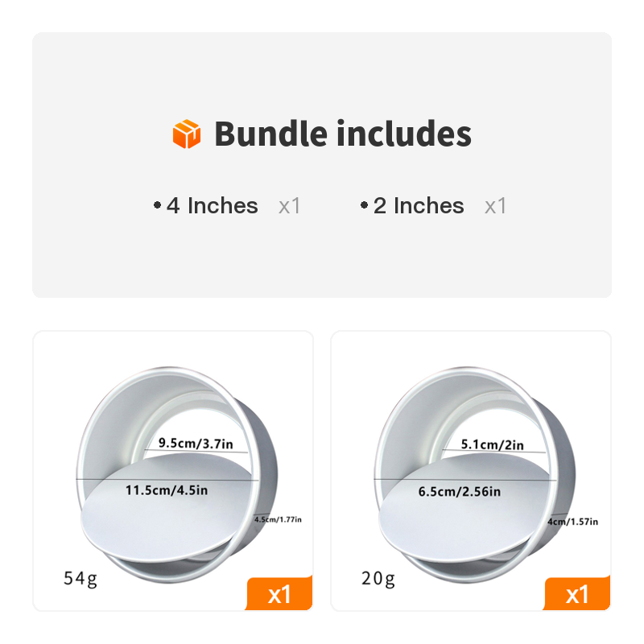Click the 6.5cm/2.56in dimension label
This screenshot has height=644, width=644.
(459, 491)
